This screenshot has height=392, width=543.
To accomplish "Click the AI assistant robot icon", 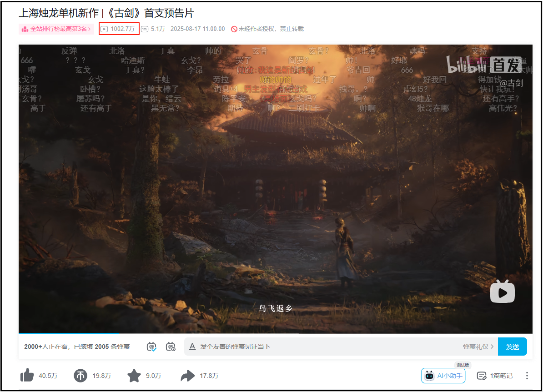I will [429, 376].
